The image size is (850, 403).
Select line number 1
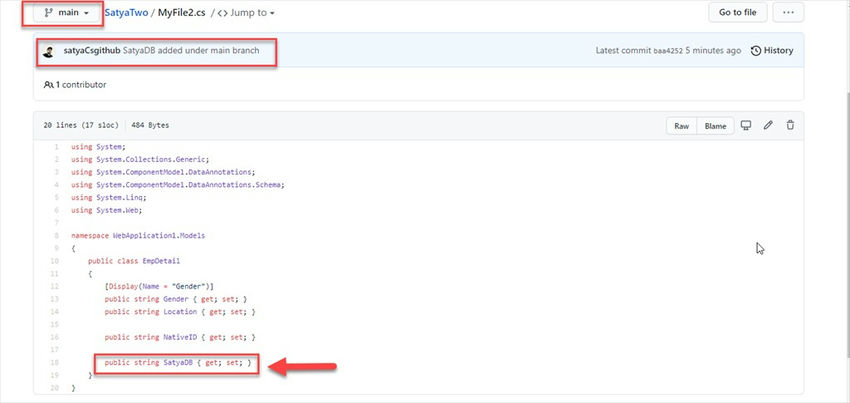(57, 146)
